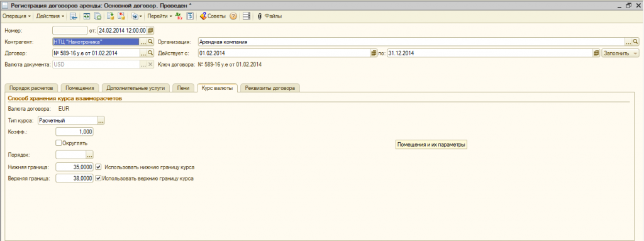Image resolution: width=644 pixels, height=241 pixels.
Task: Open the Порядок selection ellipsis button
Action: click(x=89, y=155)
